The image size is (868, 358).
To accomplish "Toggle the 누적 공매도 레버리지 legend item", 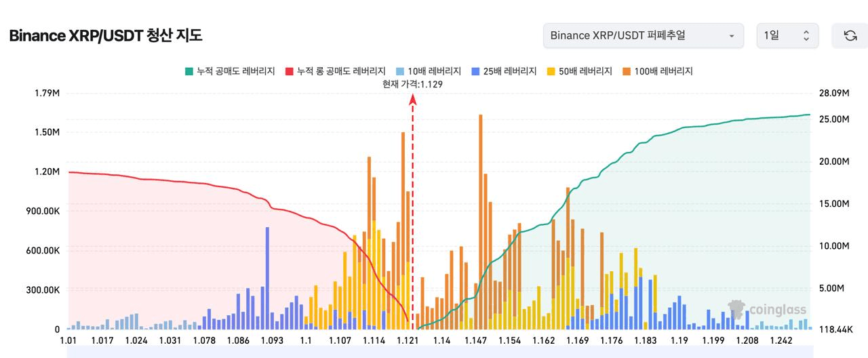I will tap(230, 71).
